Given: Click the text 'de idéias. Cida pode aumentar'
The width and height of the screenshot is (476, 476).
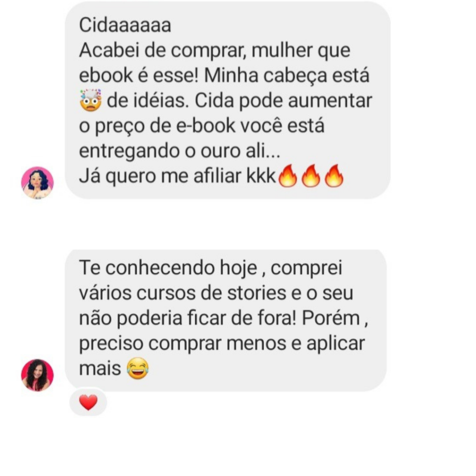Looking at the screenshot, I should (239, 100).
